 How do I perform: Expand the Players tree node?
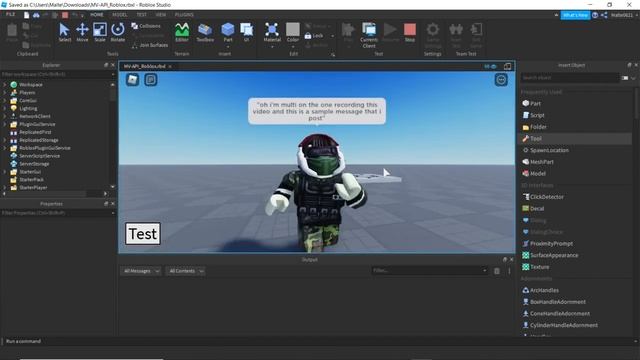pyautogui.click(x=5, y=93)
